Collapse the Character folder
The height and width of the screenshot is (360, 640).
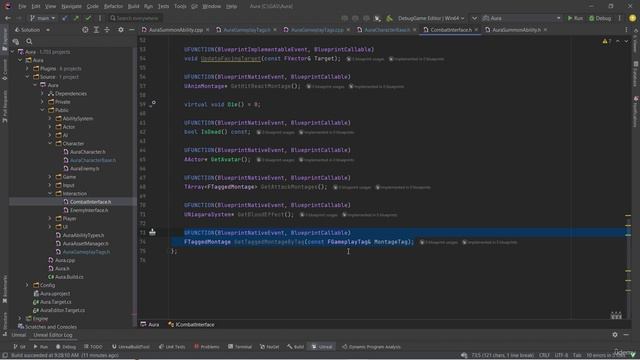(x=50, y=143)
